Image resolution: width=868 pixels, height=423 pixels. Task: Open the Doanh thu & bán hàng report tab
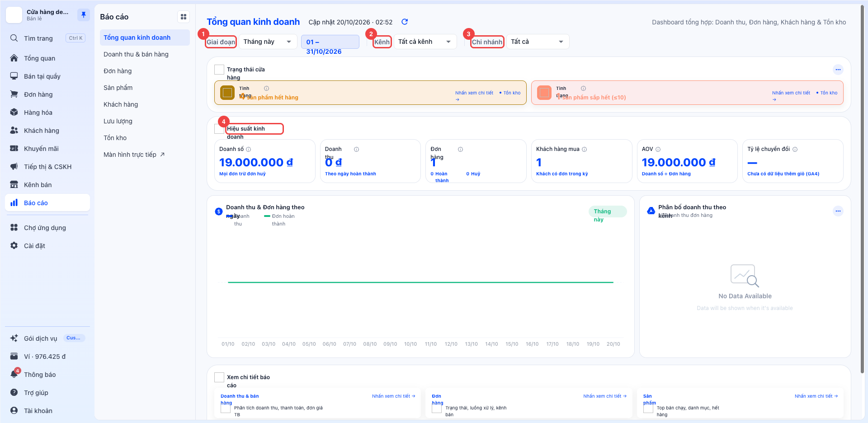click(145, 54)
